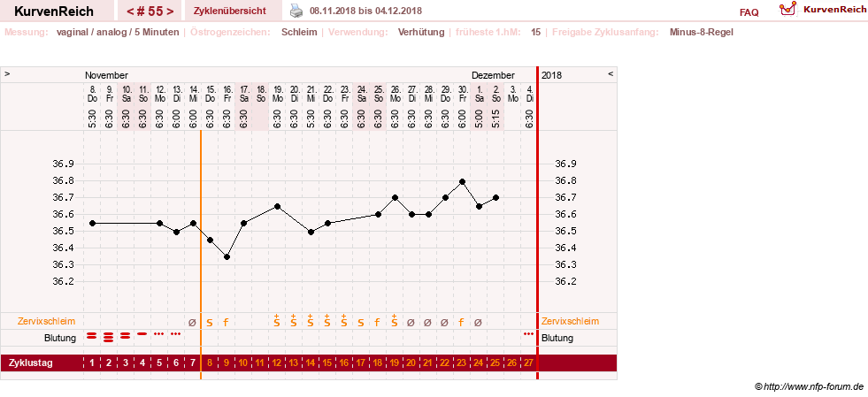
Task: Click the light bleeding marker on day 4
Action: 142,333
